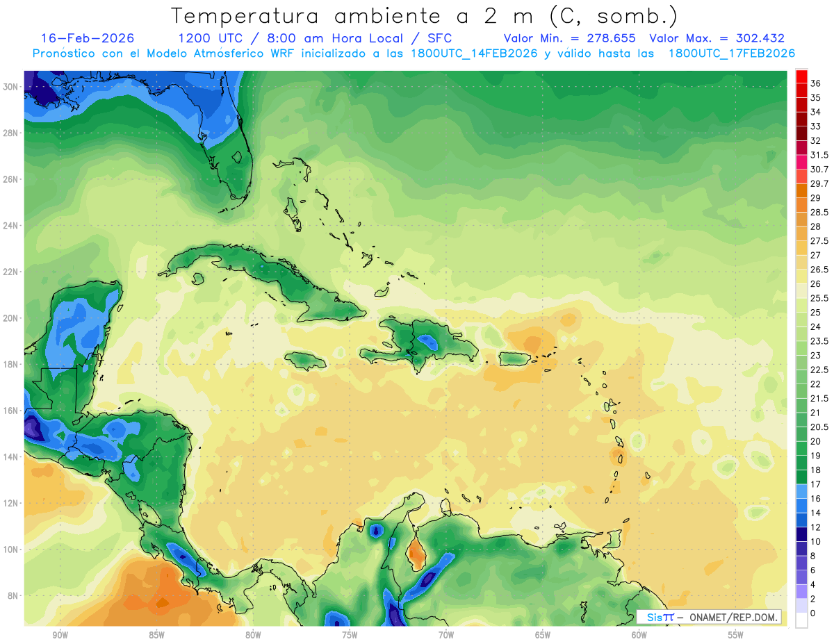Click the '36' value on color scale

pos(816,83)
